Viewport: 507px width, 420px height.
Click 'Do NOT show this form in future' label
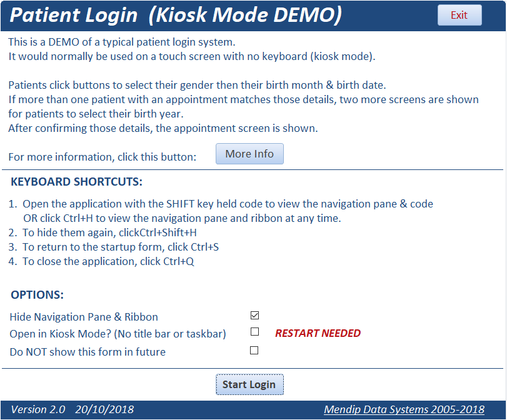(x=88, y=352)
